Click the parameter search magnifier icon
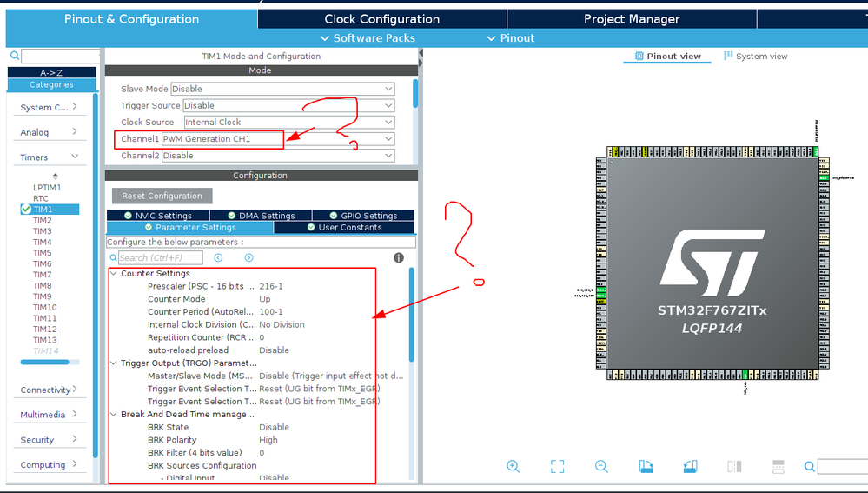868x493 pixels. point(114,257)
